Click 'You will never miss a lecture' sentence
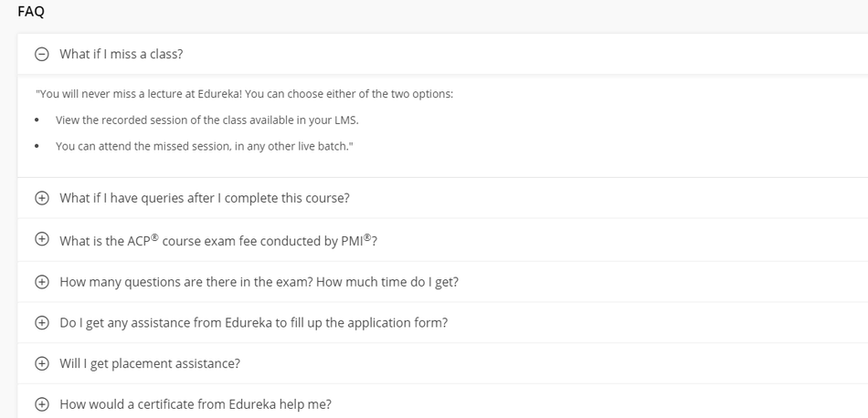Image resolution: width=868 pixels, height=418 pixels. click(244, 94)
